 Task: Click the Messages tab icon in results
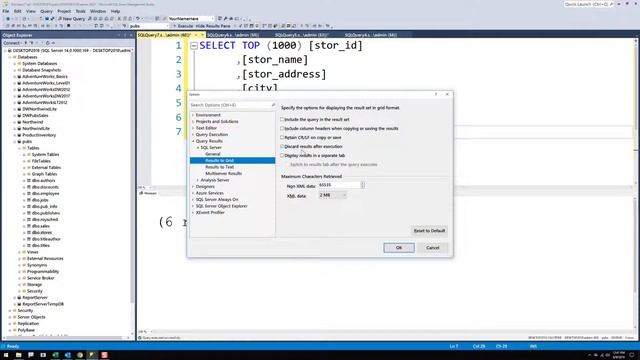[x=141, y=193]
